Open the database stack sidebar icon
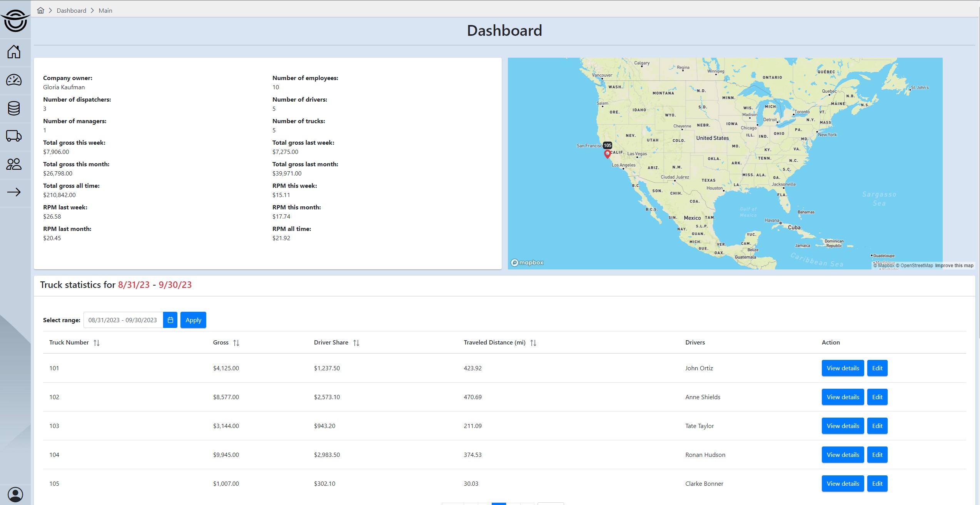This screenshot has height=505, width=980. point(14,108)
